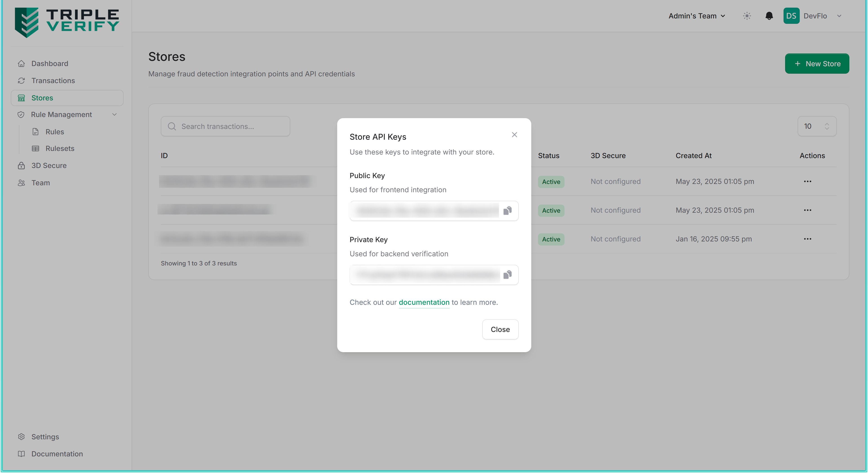Image resolution: width=868 pixels, height=473 pixels.
Task: Copy the Private Key to clipboard
Action: click(507, 274)
